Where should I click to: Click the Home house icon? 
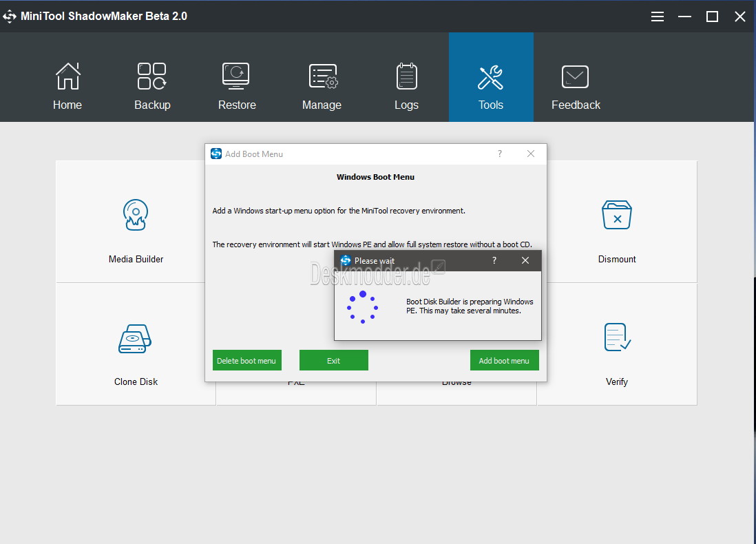68,76
